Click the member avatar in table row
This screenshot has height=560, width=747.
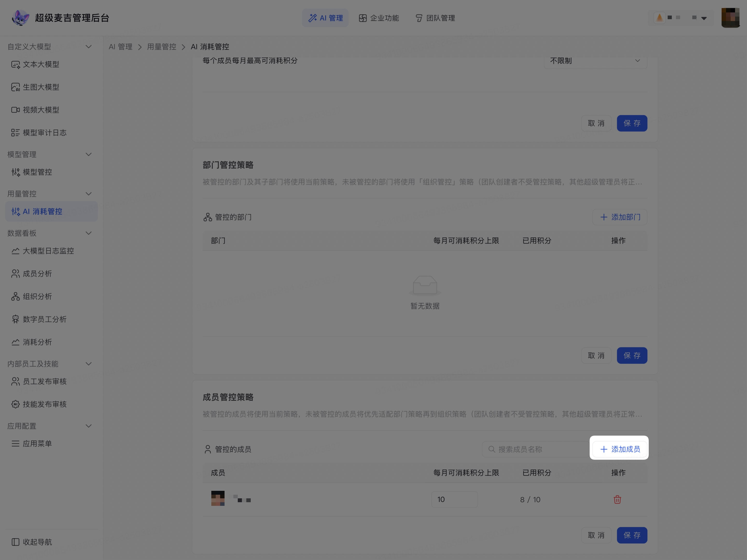coord(218,498)
